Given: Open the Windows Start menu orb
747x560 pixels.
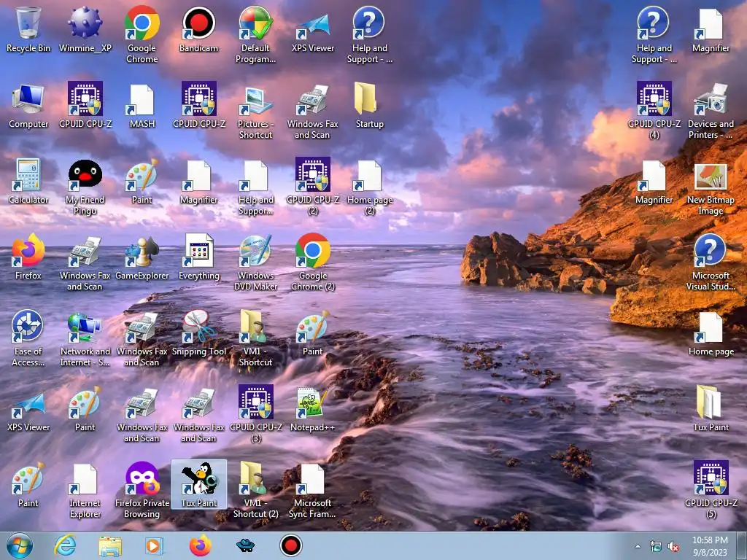Looking at the screenshot, I should [20, 545].
